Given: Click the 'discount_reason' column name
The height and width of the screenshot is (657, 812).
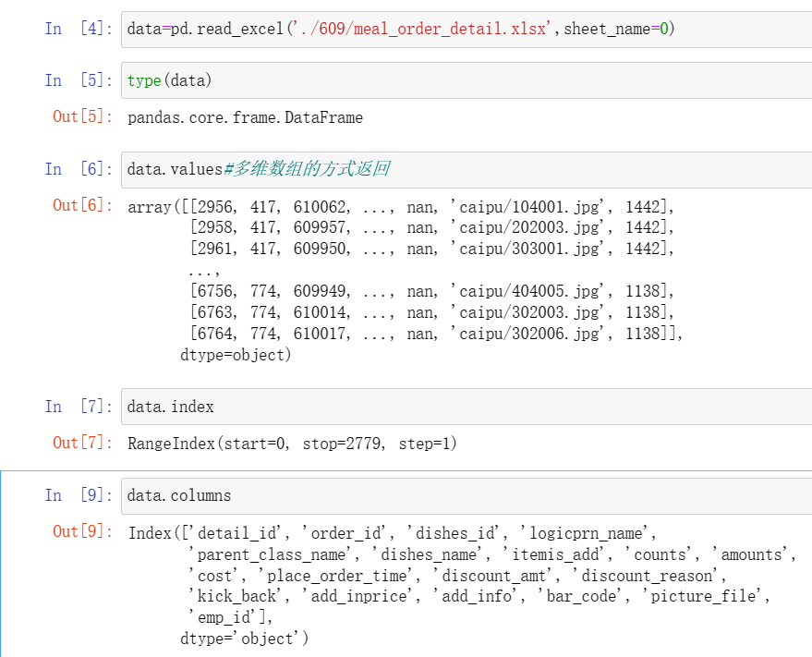Looking at the screenshot, I should [646, 576].
